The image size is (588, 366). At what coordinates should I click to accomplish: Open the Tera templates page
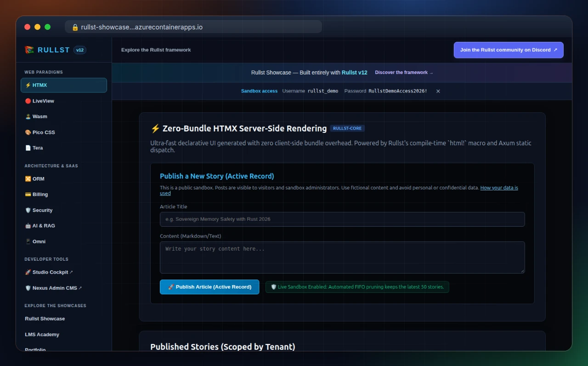64,148
